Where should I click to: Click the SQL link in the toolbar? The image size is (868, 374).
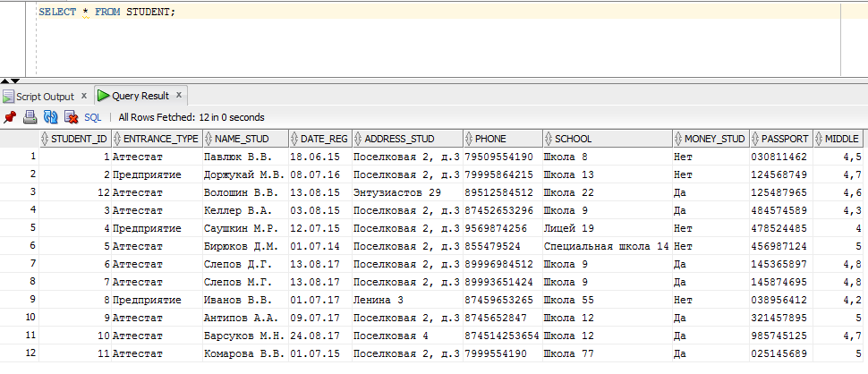[93, 117]
